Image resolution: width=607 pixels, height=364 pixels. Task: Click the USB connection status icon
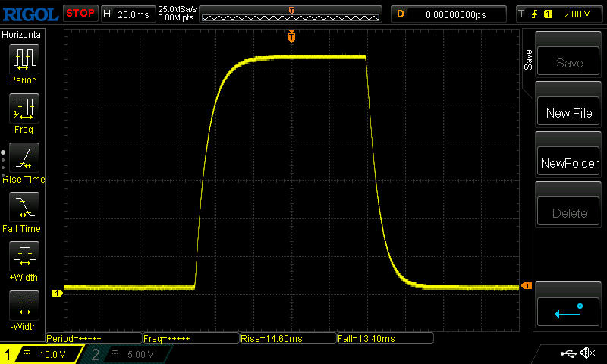point(568,353)
